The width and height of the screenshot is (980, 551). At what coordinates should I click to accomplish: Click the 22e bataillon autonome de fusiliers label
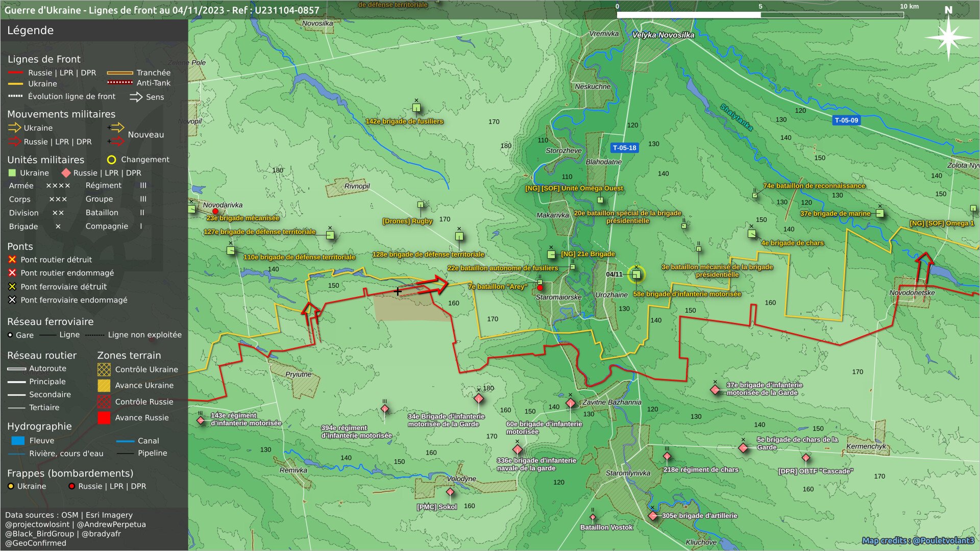click(x=503, y=268)
